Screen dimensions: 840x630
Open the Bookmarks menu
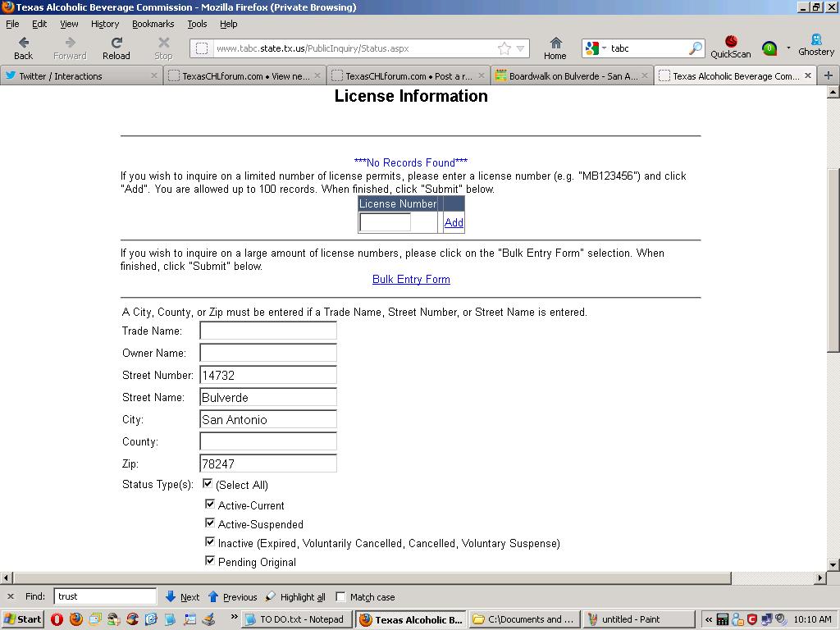(153, 24)
